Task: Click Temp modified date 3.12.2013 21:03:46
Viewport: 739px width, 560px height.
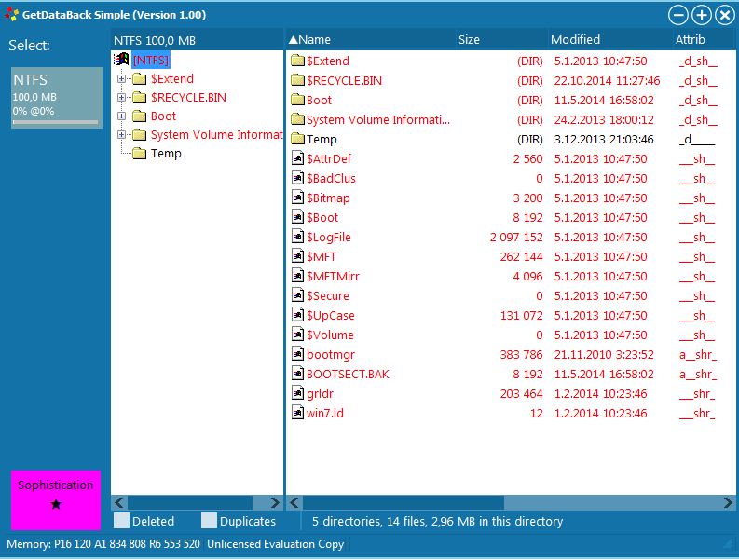Action: [604, 140]
